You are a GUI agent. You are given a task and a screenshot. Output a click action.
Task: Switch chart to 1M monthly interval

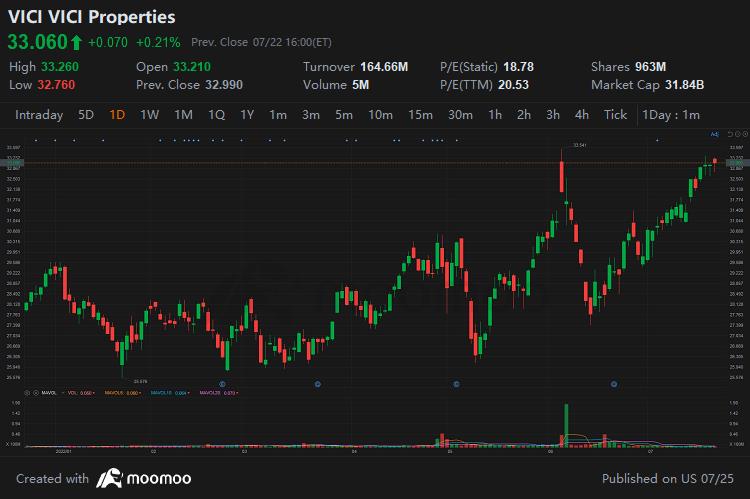pos(183,115)
